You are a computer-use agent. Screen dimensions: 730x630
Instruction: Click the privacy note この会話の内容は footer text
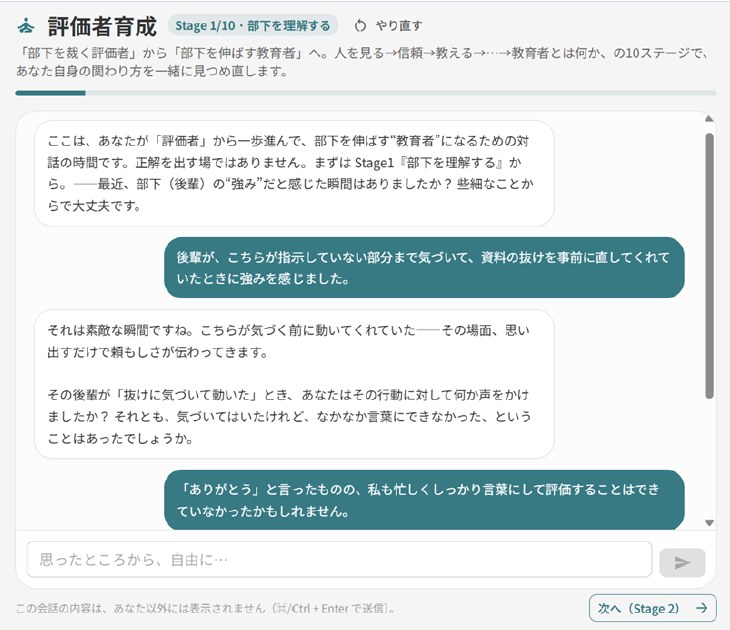pyautogui.click(x=205, y=609)
